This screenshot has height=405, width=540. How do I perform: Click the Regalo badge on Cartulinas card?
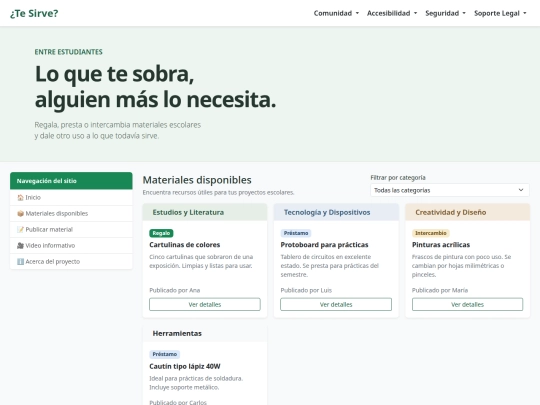(x=161, y=233)
